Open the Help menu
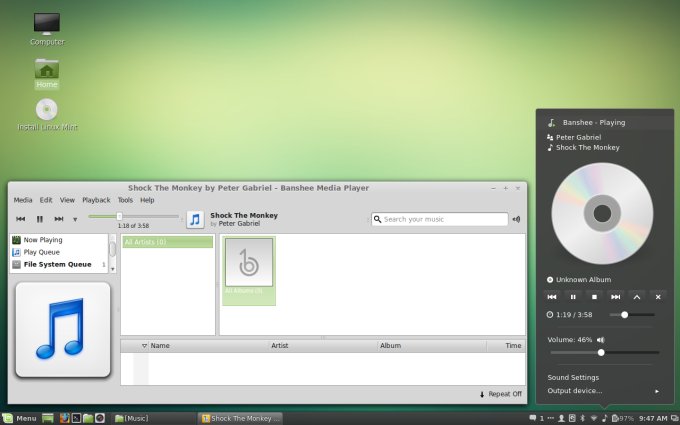 pyautogui.click(x=147, y=200)
